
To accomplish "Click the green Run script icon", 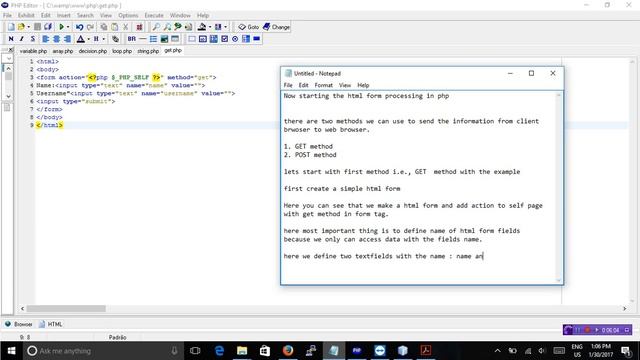I will pos(61,27).
